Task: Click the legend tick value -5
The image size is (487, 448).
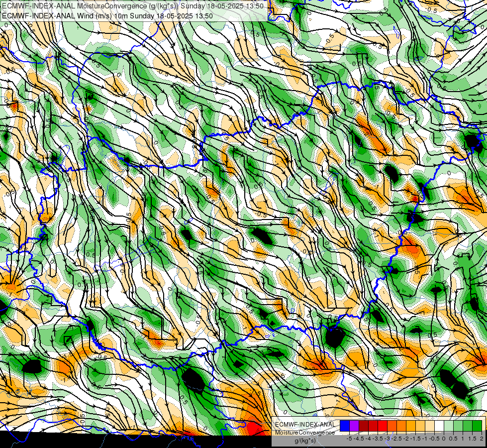Action: point(349,439)
